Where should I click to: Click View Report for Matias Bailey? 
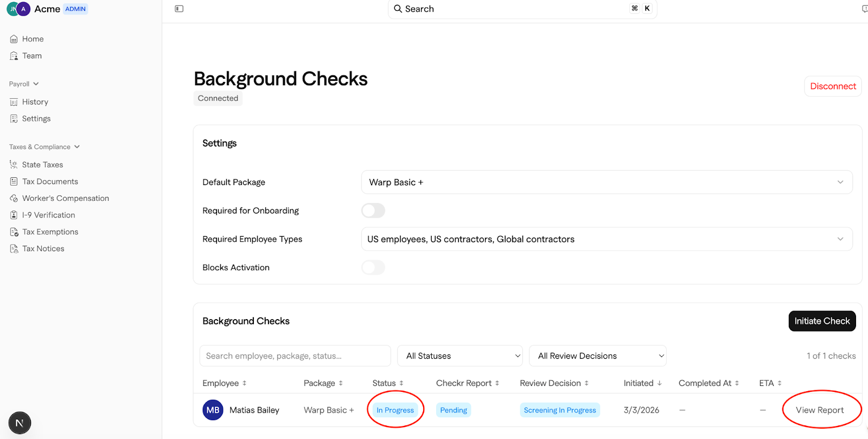tap(820, 410)
